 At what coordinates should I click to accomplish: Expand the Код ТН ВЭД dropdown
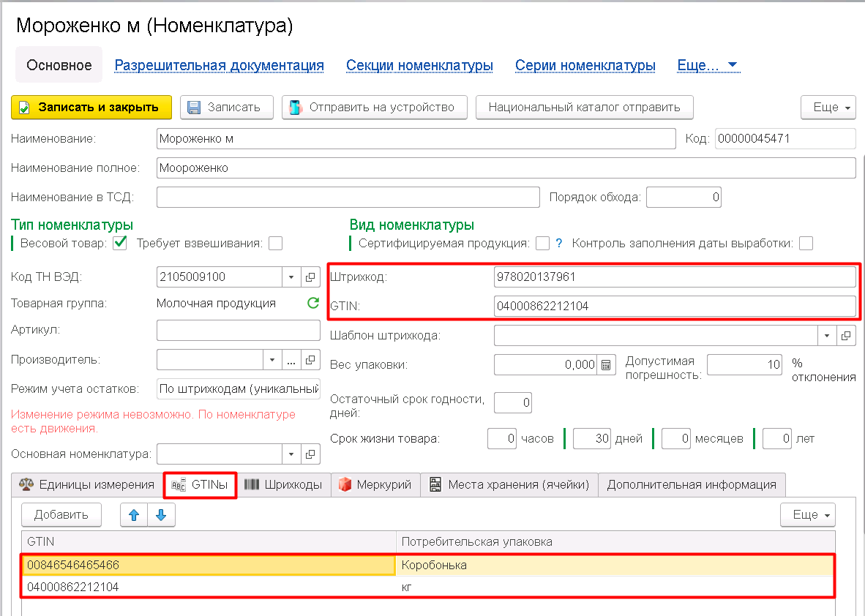(291, 277)
